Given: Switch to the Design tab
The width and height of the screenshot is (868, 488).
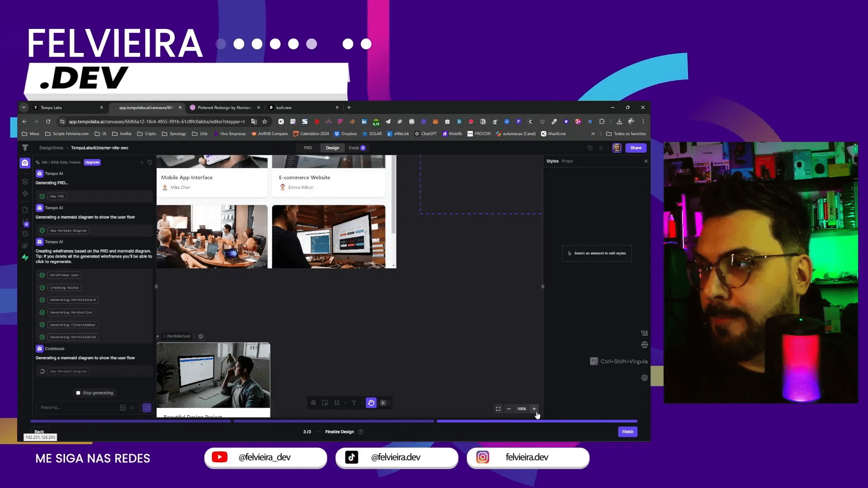Looking at the screenshot, I should point(332,148).
